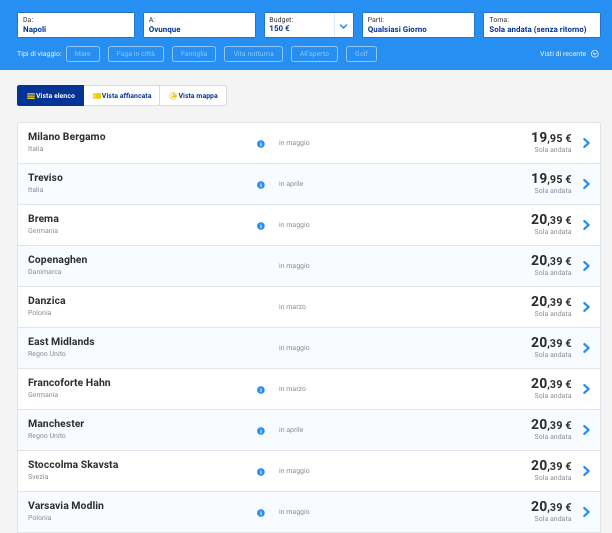The image size is (612, 533).
Task: Click info icon in Milano Bergamo row
Action: point(261,144)
